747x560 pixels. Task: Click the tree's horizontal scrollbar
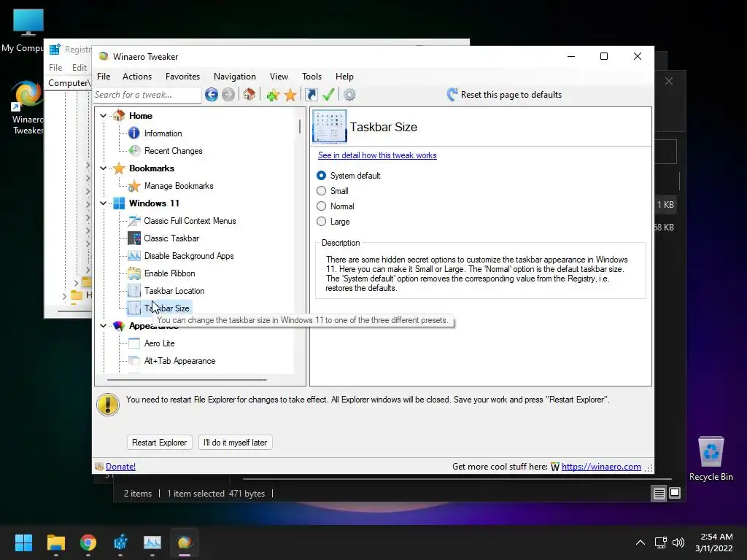[187, 380]
